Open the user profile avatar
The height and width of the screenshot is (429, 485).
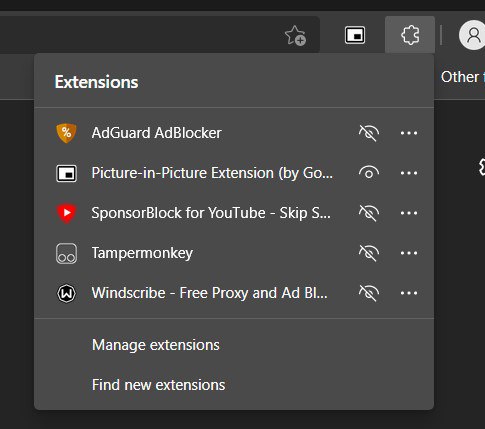(x=472, y=35)
